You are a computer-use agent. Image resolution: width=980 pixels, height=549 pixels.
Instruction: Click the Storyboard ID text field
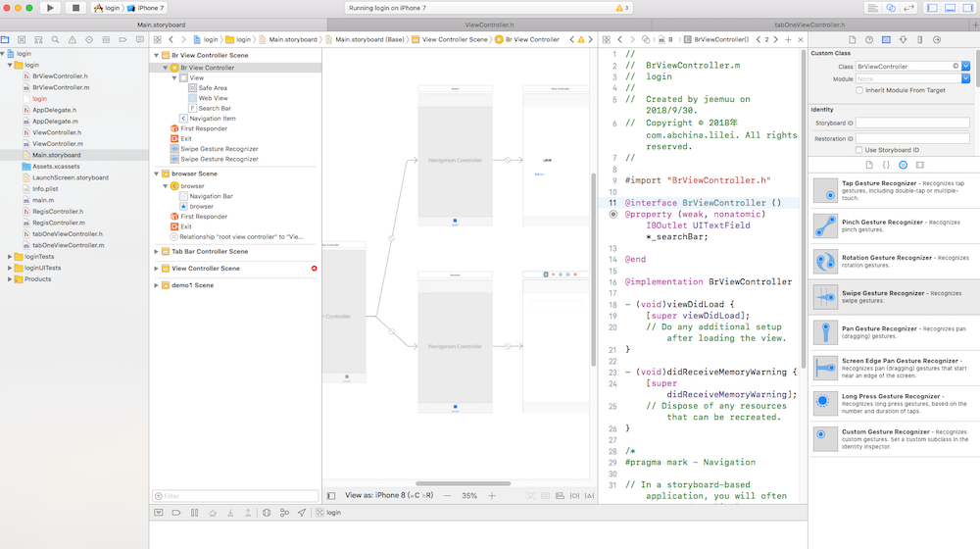[912, 123]
